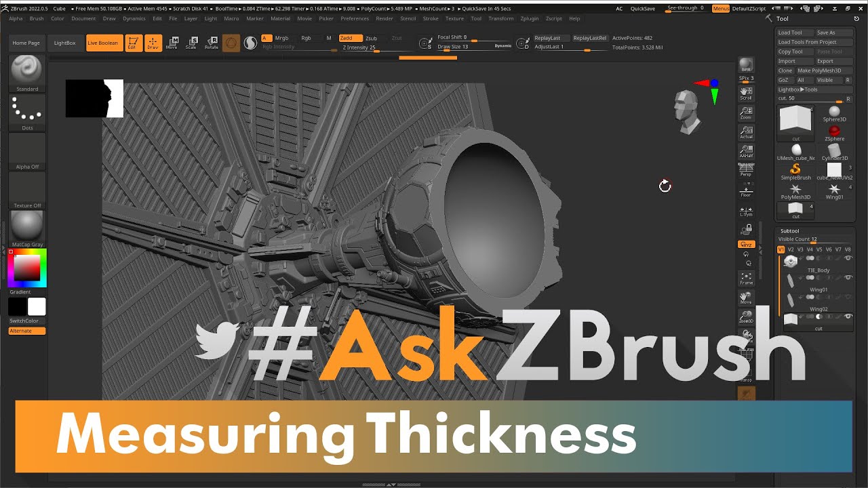The width and height of the screenshot is (868, 488).
Task: Toggle Perspective distortion button
Action: tap(746, 170)
